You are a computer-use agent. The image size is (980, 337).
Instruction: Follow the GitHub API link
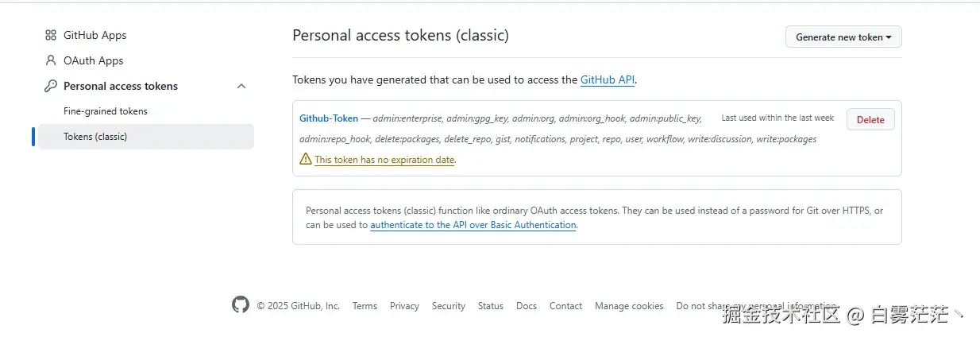coord(608,79)
